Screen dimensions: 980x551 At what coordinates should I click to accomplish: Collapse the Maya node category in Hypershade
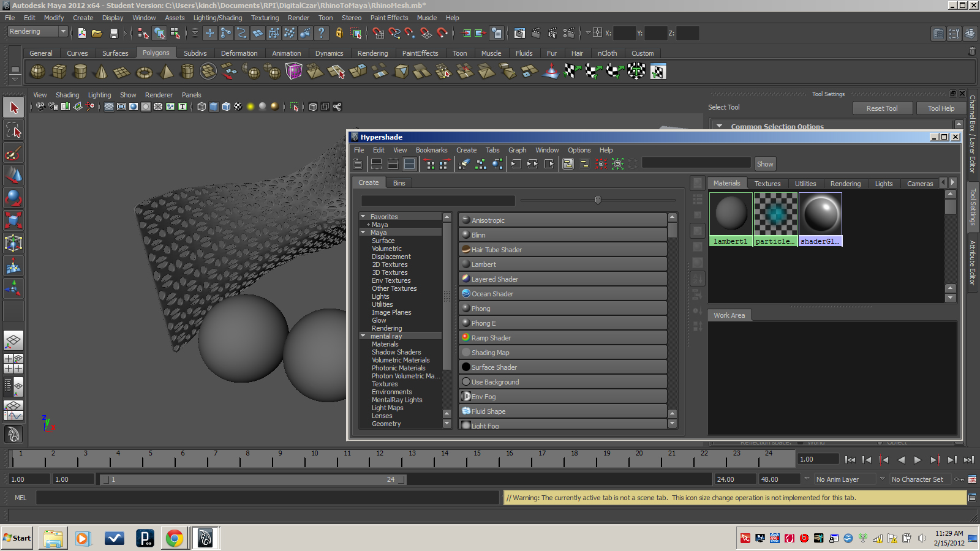coord(363,232)
